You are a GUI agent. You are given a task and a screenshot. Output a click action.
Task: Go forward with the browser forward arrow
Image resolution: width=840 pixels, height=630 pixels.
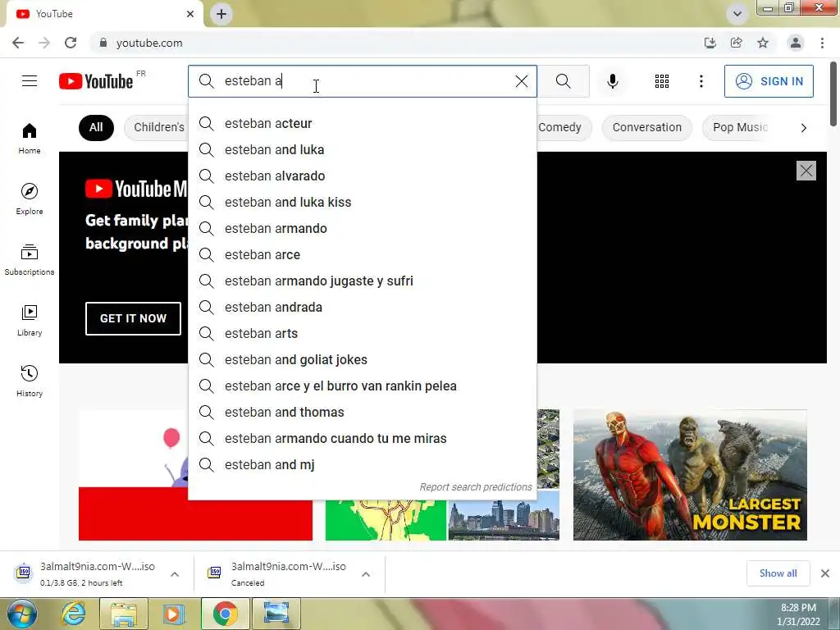coord(44,43)
